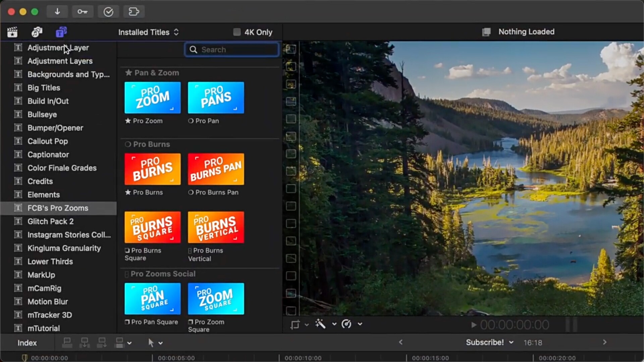Select the Lower Thirds category

pyautogui.click(x=59, y=262)
